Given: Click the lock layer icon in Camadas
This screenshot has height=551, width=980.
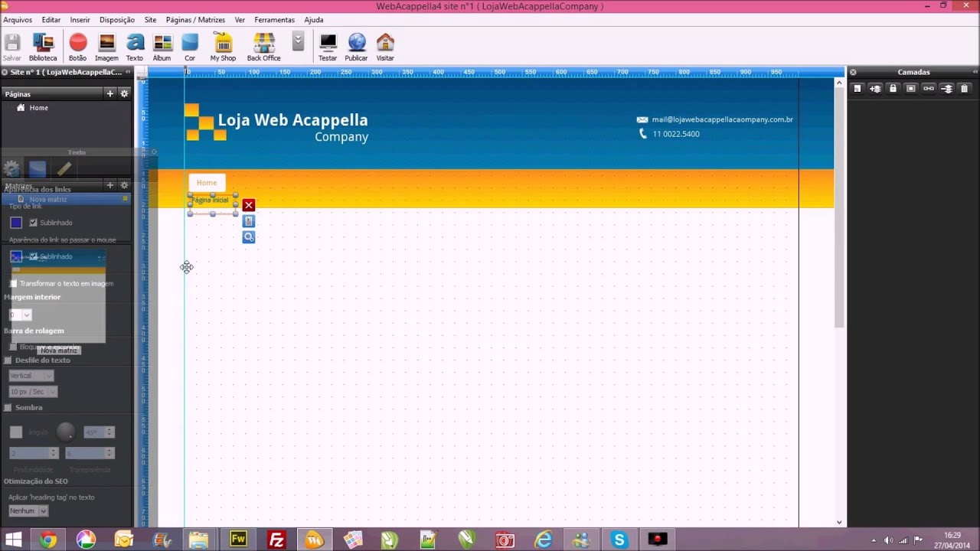Looking at the screenshot, I should 893,89.
